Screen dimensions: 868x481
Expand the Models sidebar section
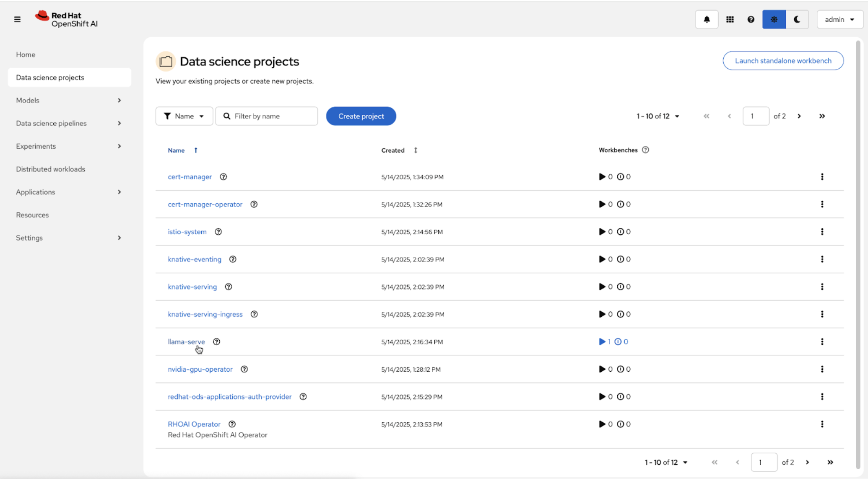(x=69, y=100)
